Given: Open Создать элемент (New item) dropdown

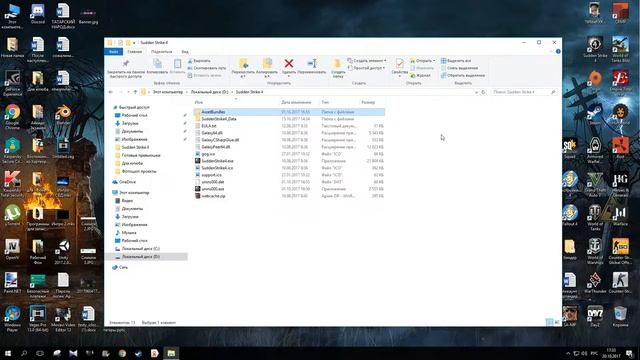Looking at the screenshot, I should point(367,61).
